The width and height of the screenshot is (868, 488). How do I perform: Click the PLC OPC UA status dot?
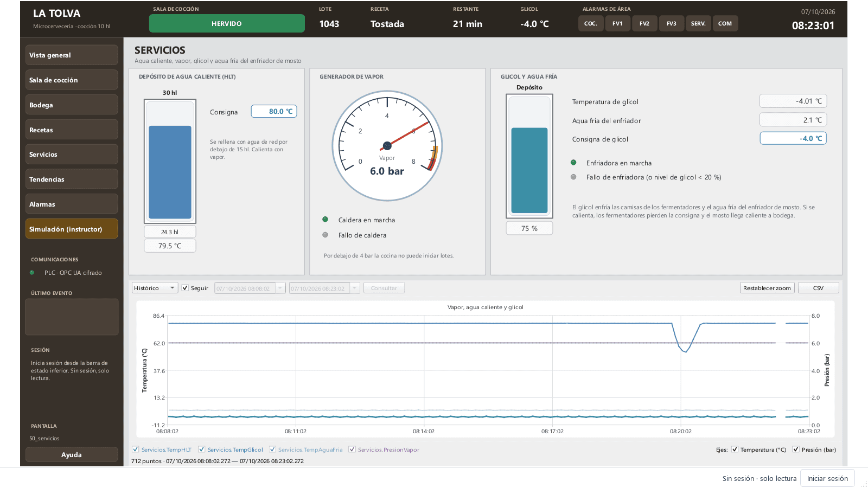tap(32, 273)
